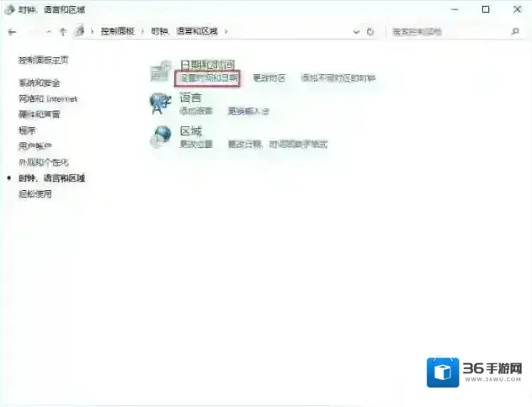The height and width of the screenshot is (407, 532).
Task: Open the 日期和时间 heading
Action: pyautogui.click(x=207, y=65)
